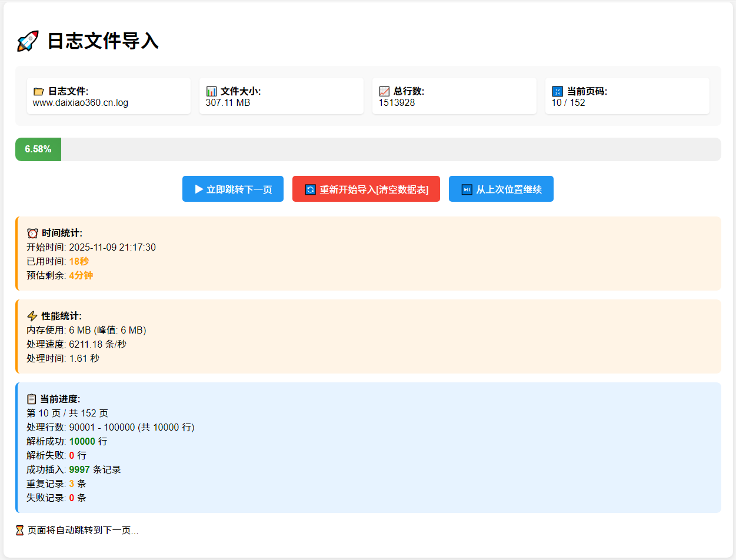Click the hourglass icon near bottom status text
Image resolution: width=736 pixels, height=560 pixels.
click(x=19, y=530)
